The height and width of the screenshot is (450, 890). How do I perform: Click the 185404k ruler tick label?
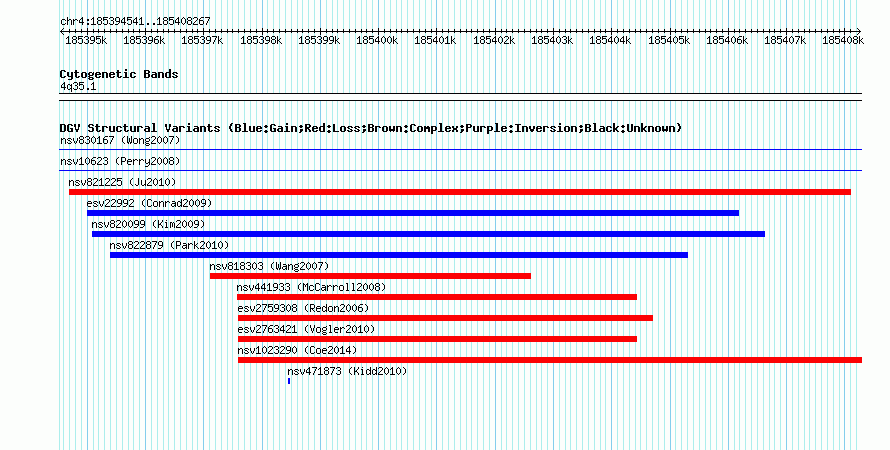coord(610,40)
